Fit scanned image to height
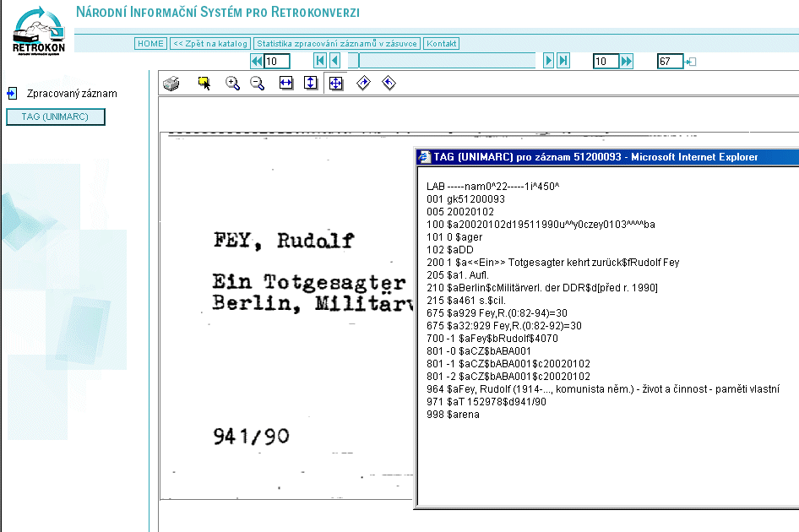The height and width of the screenshot is (532, 799). click(310, 83)
